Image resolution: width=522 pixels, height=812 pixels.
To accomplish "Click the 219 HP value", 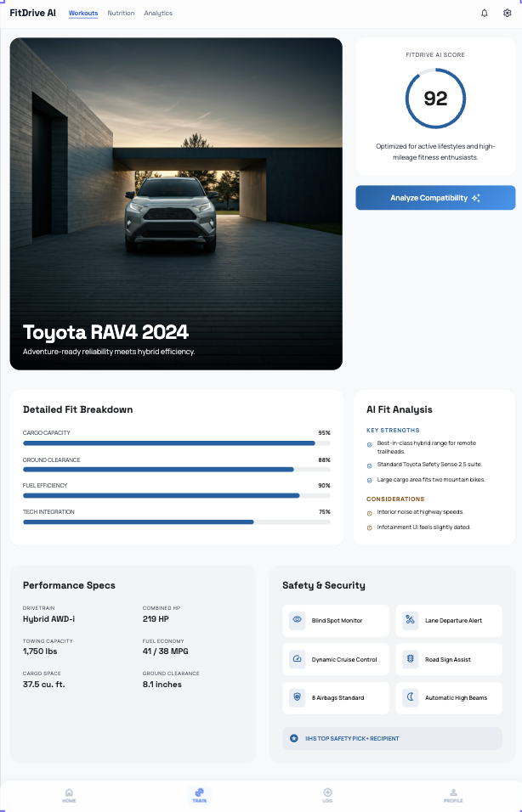I will tap(156, 619).
